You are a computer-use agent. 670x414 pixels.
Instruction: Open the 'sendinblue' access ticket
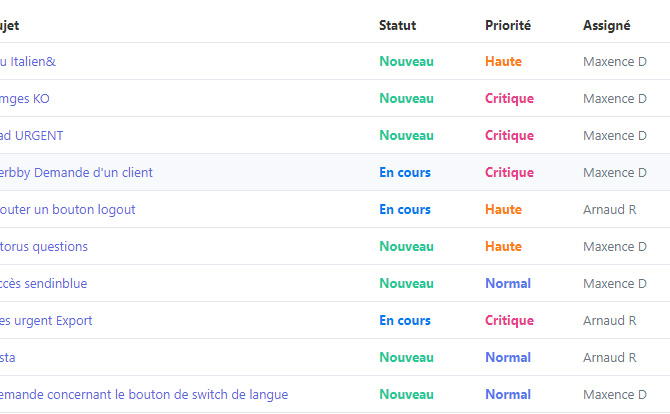click(x=44, y=284)
